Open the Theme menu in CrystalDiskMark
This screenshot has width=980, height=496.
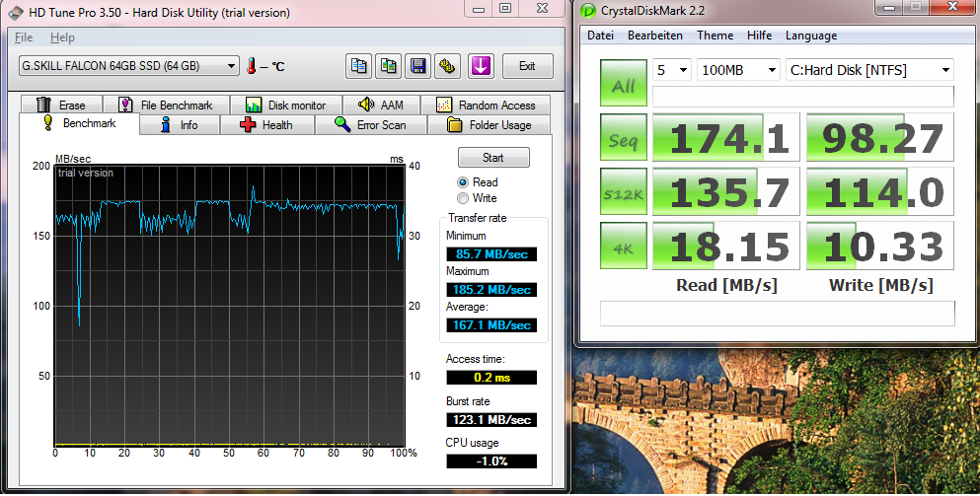715,35
